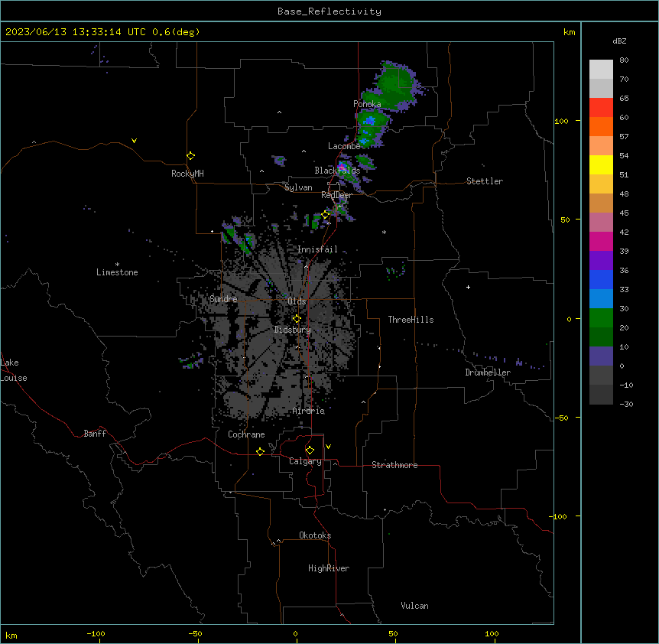Viewport: 659px width, 644px height.
Task: Click the Okotoks city label
Action: point(315,535)
